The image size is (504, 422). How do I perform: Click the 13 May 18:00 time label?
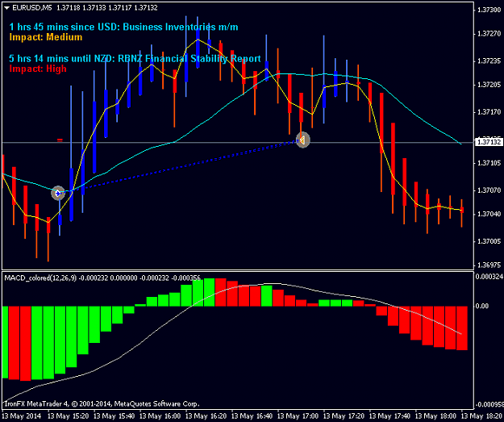click(x=436, y=416)
